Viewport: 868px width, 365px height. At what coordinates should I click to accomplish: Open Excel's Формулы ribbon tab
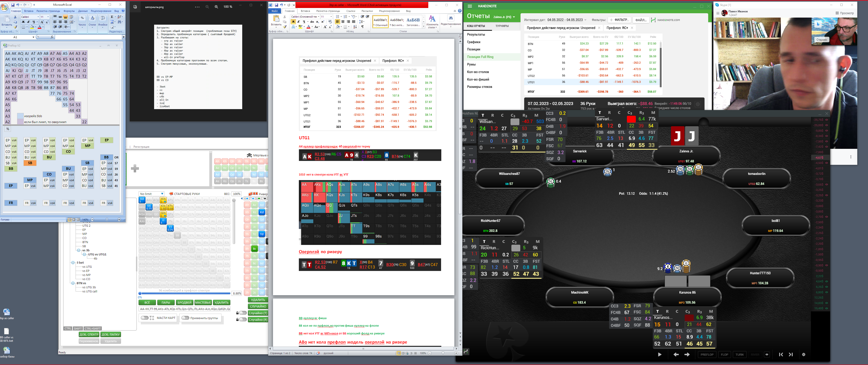point(69,11)
